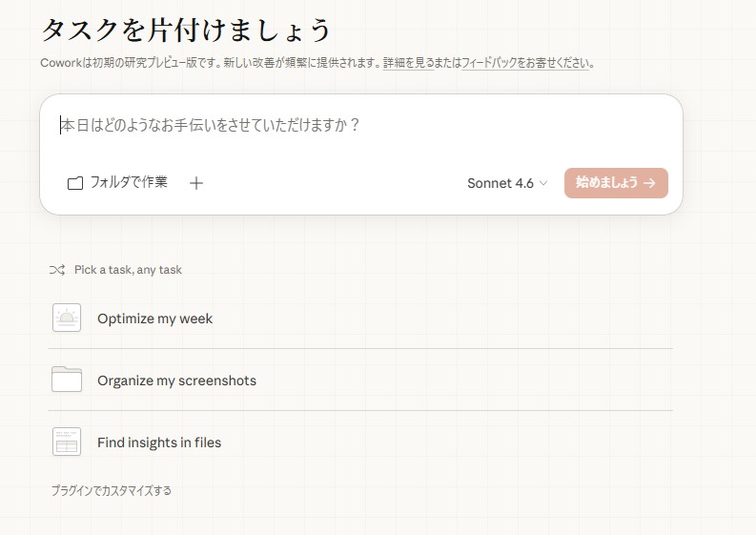Click the arrow icon on the 始めましょう button

click(649, 183)
